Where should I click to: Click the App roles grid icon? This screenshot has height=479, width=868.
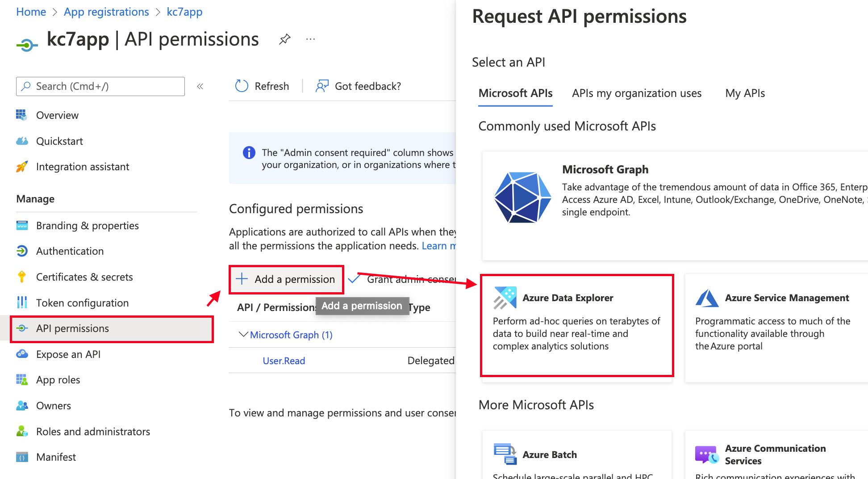pyautogui.click(x=22, y=379)
